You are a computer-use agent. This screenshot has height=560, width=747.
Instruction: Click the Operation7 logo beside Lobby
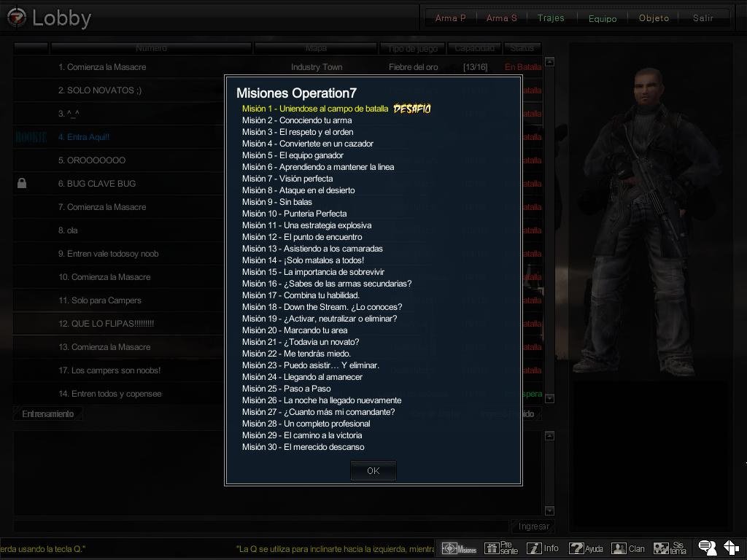17,17
